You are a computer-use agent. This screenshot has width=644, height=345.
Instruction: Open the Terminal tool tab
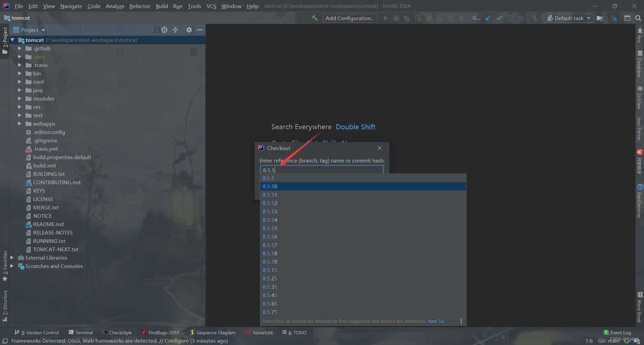click(x=81, y=333)
